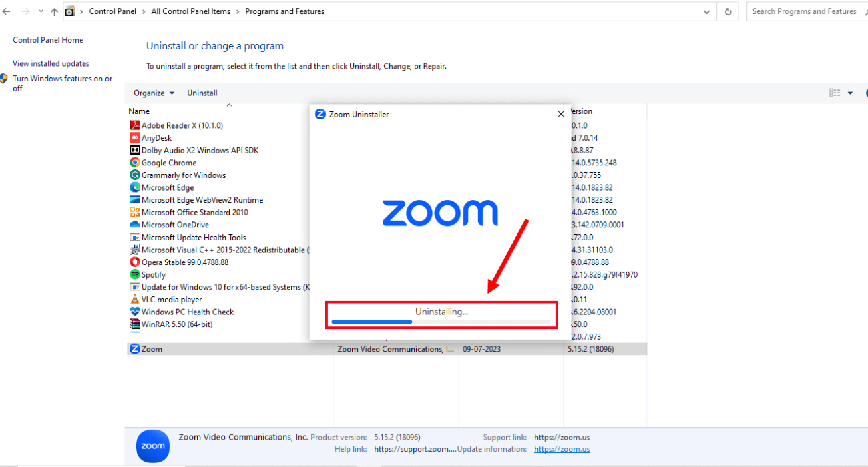The image size is (868, 467).
Task: Click the Refresh button in address bar
Action: [728, 11]
